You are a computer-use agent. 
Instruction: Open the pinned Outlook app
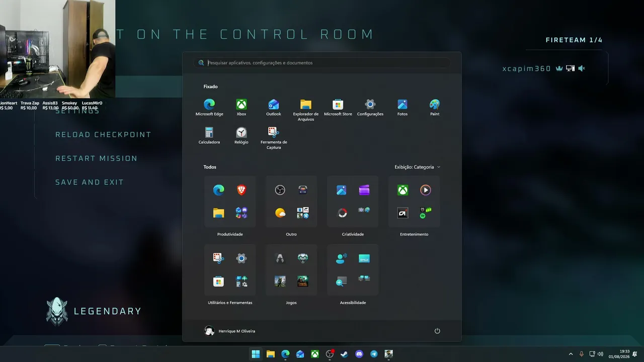(x=274, y=108)
